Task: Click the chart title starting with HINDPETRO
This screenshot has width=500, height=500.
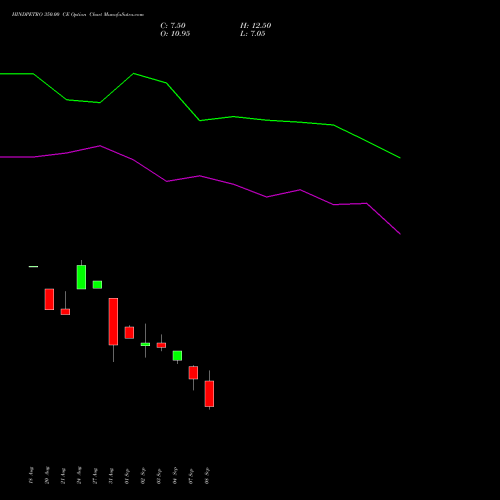Action: [x=78, y=15]
